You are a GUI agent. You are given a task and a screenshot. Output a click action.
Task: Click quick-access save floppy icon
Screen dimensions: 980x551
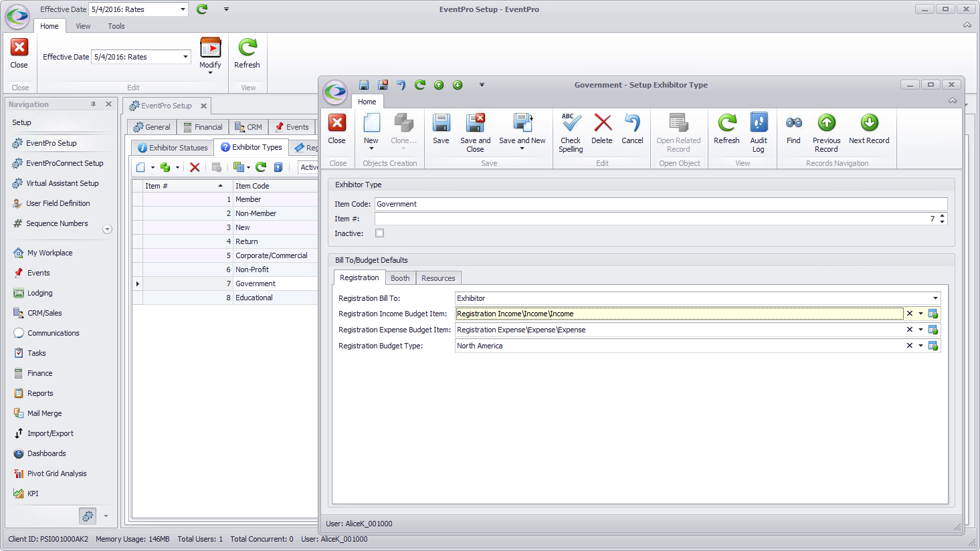click(364, 85)
